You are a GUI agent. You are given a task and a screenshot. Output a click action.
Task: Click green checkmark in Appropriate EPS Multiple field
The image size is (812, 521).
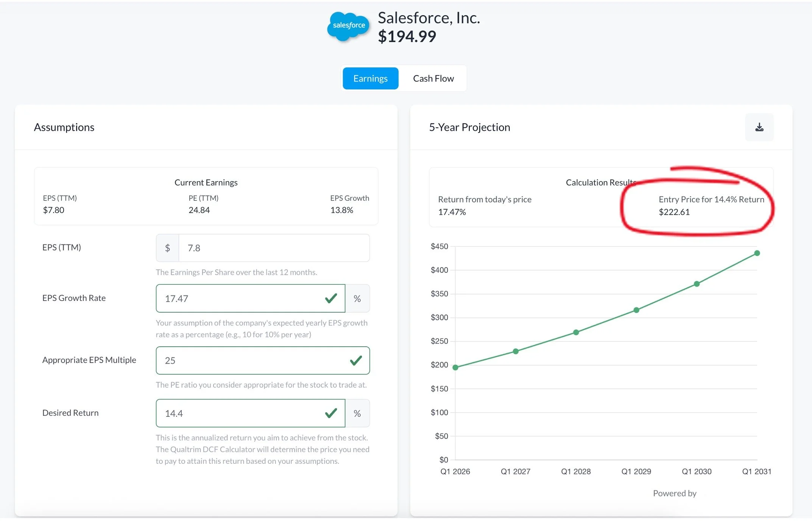[356, 360]
